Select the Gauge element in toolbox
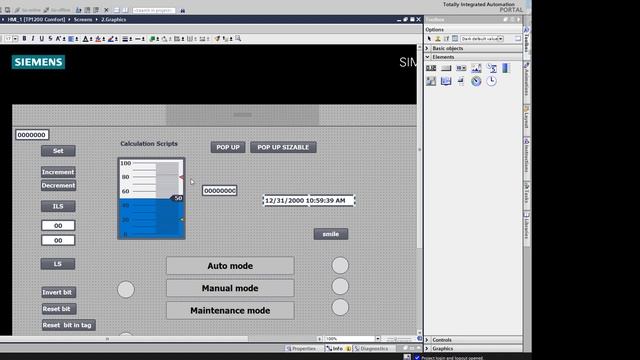The image size is (640, 360). [476, 81]
